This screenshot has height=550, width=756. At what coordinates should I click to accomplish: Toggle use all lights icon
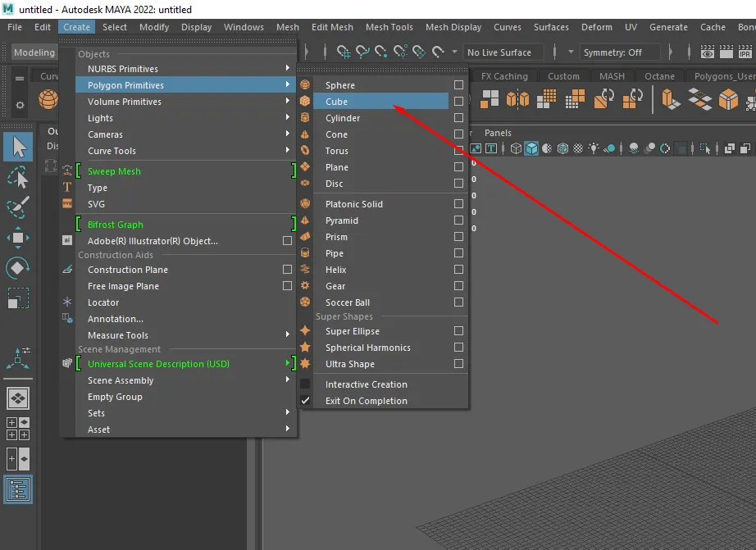click(594, 148)
